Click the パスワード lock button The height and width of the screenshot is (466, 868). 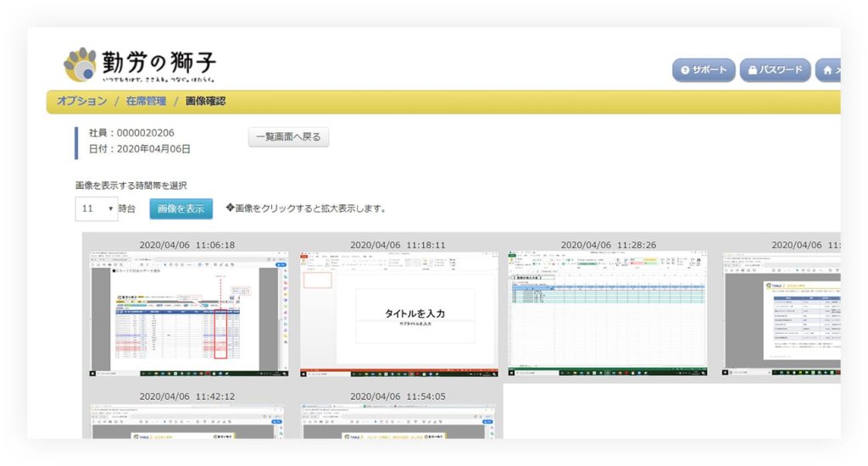point(775,70)
